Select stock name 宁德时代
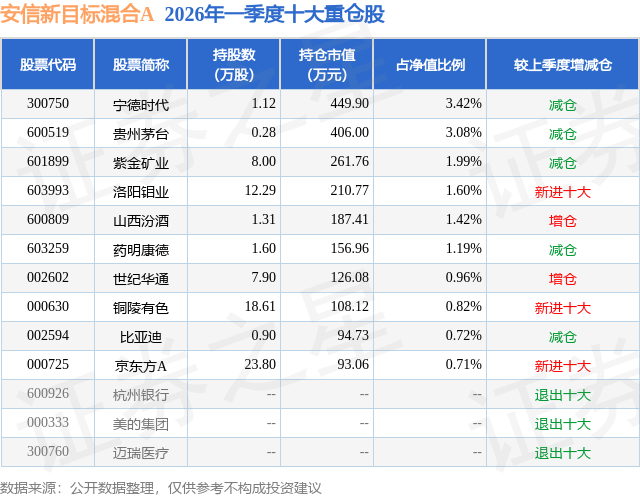This screenshot has height=497, width=640. point(141,105)
